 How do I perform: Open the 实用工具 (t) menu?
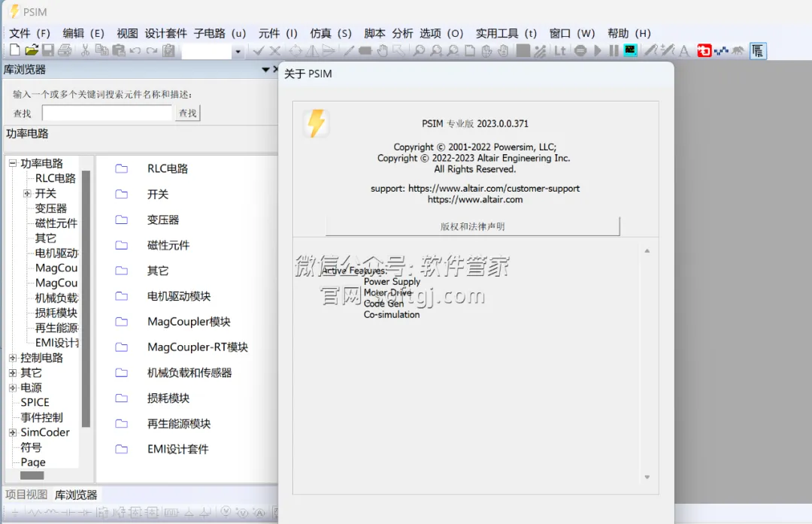(x=507, y=33)
